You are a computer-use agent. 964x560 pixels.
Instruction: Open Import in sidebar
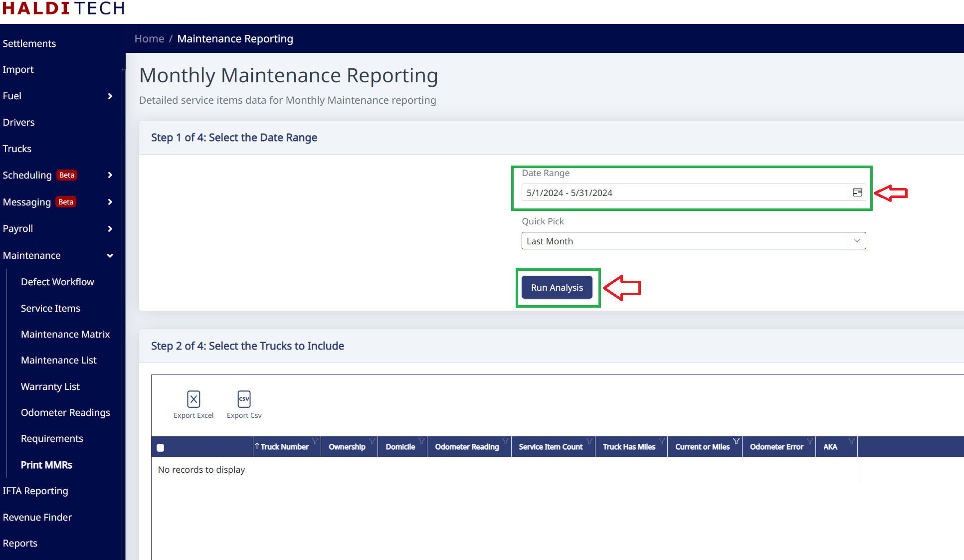(x=18, y=69)
